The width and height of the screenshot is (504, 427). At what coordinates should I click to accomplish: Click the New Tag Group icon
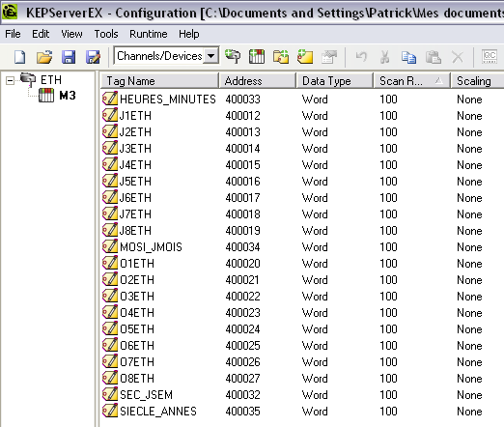(x=281, y=56)
